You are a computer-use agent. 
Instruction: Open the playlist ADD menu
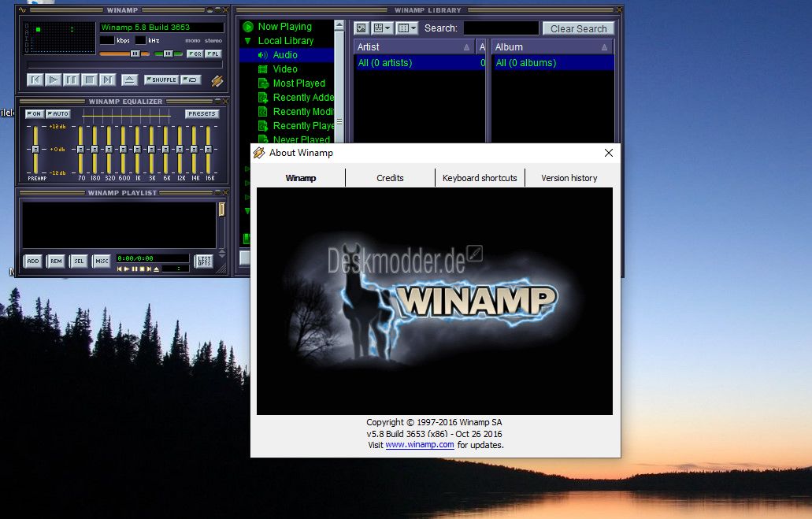(x=32, y=261)
